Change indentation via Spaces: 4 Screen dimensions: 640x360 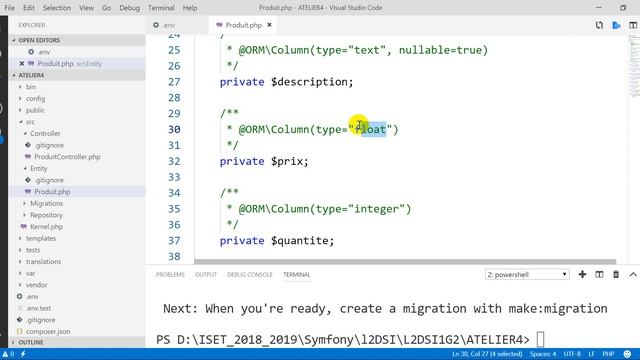(543, 354)
